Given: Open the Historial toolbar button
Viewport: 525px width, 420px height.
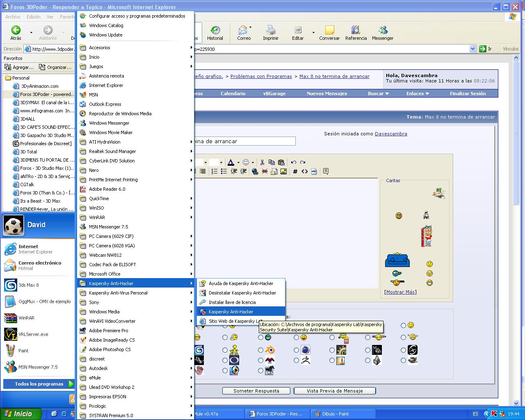Looking at the screenshot, I should pyautogui.click(x=215, y=33).
